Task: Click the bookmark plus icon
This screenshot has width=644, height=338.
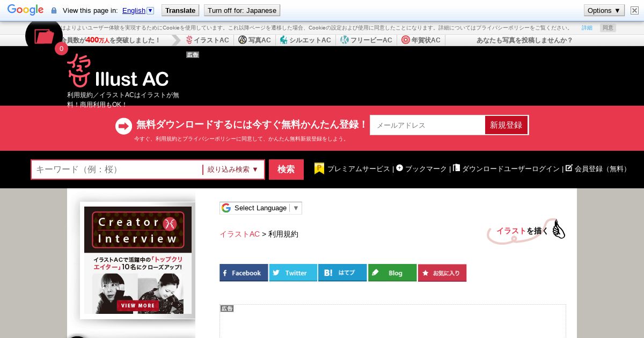Action: (x=399, y=168)
